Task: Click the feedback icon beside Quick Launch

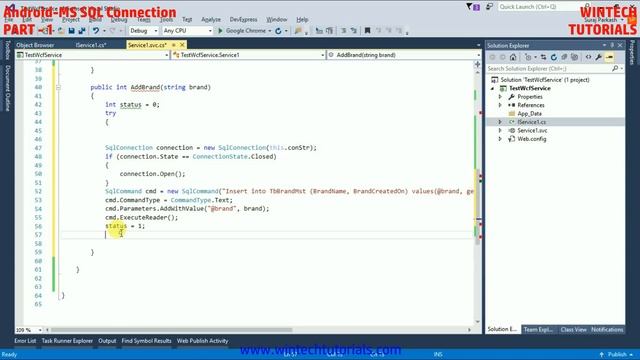Action: coord(489,7)
